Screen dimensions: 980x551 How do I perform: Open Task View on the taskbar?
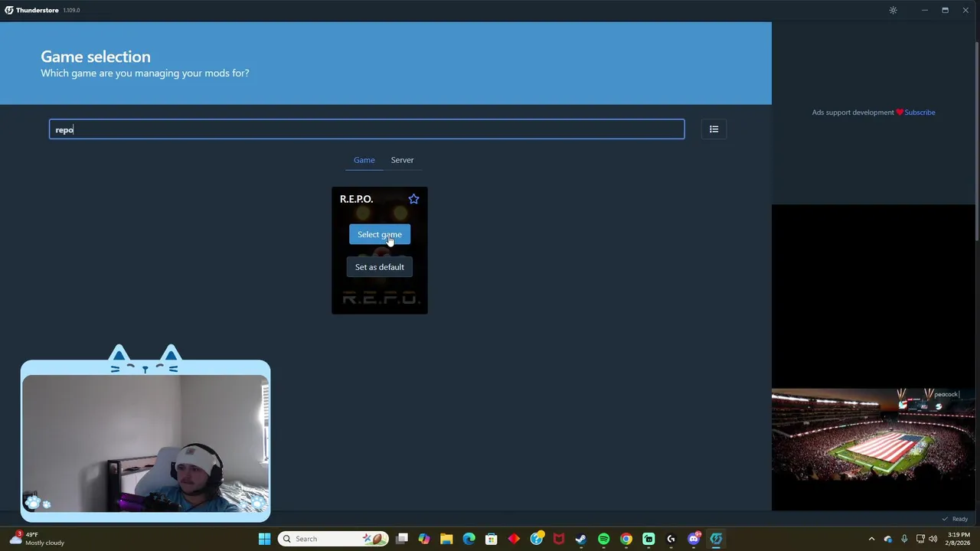coord(402,539)
